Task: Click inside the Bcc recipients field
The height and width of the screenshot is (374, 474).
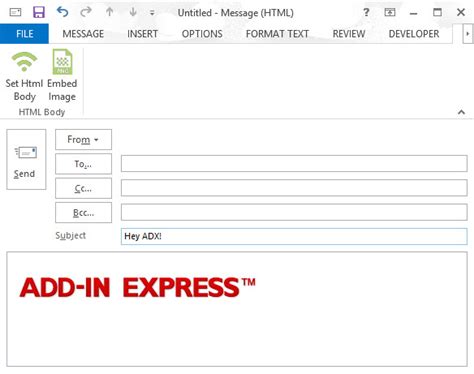Action: click(x=294, y=212)
